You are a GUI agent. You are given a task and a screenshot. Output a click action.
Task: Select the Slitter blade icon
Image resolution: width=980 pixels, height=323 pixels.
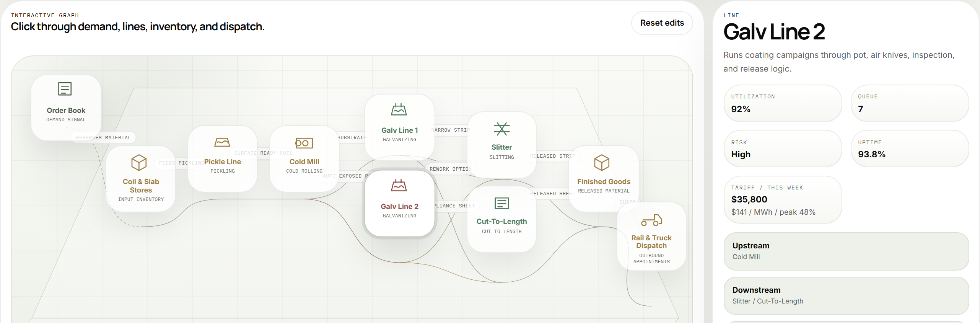pos(501,129)
